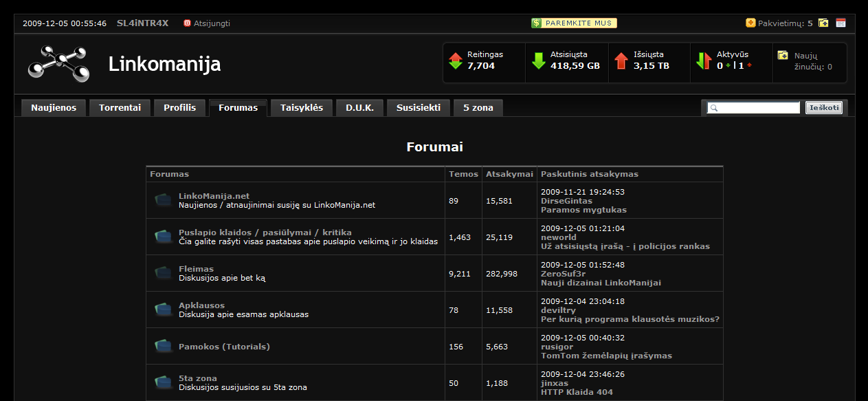The height and width of the screenshot is (401, 868).
Task: Click the green dollar donate icon
Action: [x=536, y=23]
